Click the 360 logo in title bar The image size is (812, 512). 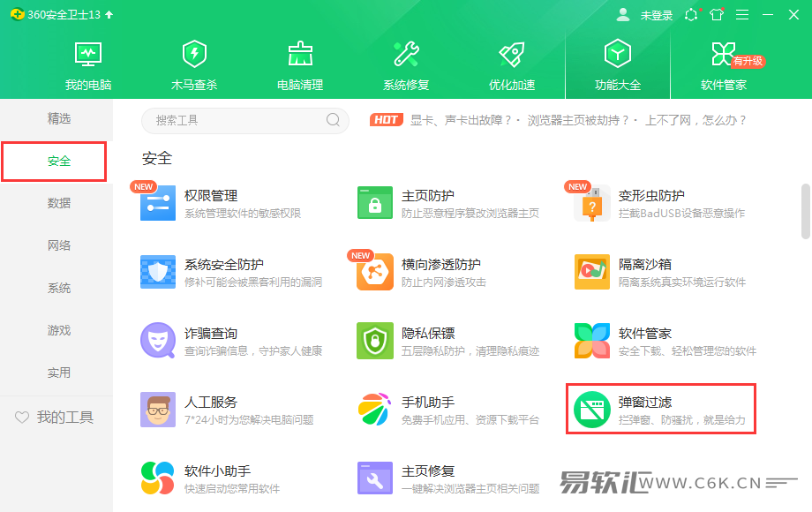click(17, 14)
